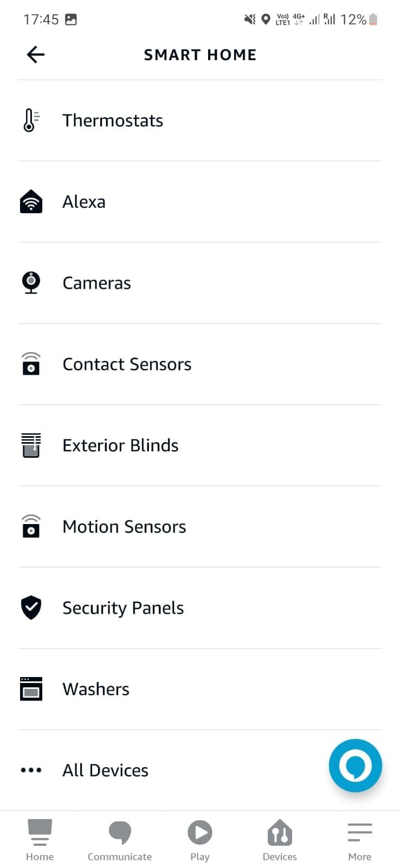Image resolution: width=400 pixels, height=868 pixels.
Task: Tap the Motion Sensors sensor icon
Action: point(31,526)
